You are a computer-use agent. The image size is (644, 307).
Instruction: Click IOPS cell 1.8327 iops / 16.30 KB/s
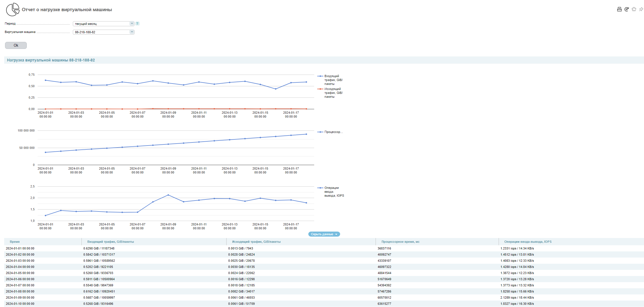coord(517,304)
